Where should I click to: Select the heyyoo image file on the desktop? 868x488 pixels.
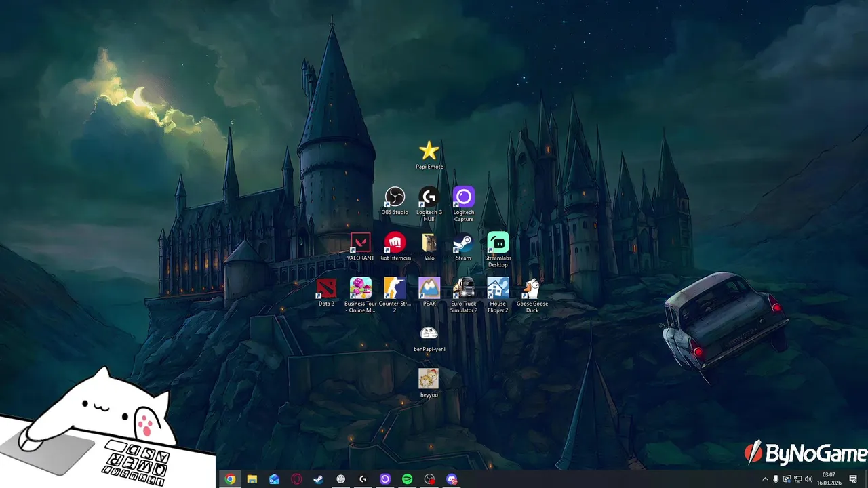pos(429,383)
